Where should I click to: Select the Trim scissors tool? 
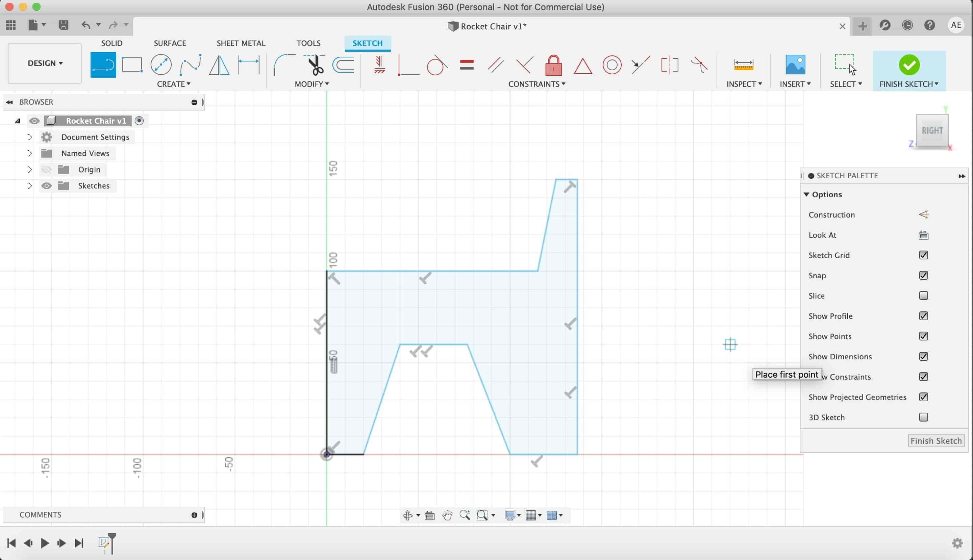[314, 65]
